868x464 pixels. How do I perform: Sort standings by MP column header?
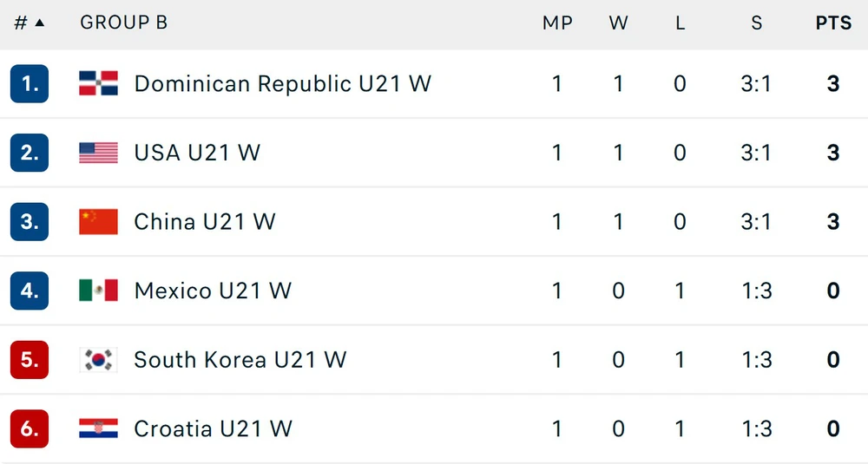557,23
